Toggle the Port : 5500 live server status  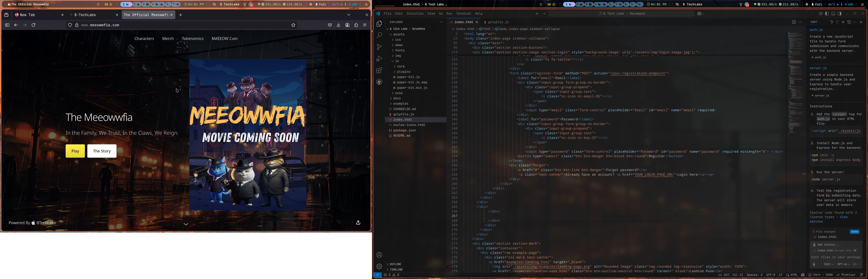820,275
